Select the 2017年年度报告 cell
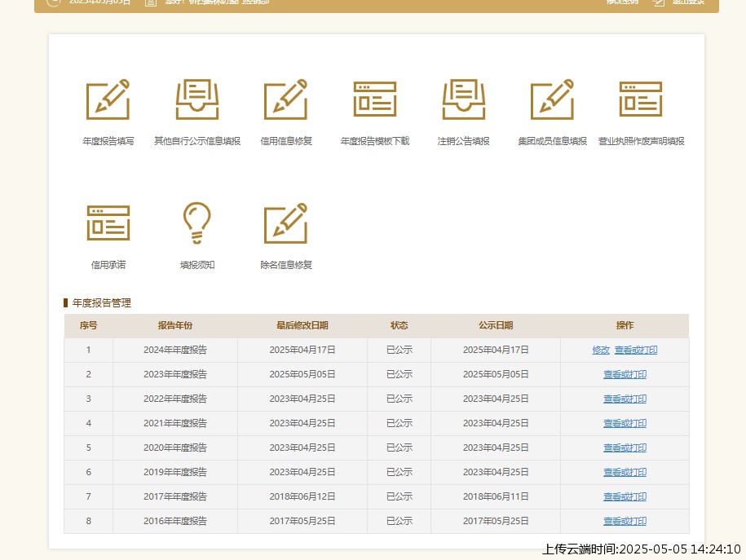The image size is (746, 560). (x=175, y=496)
